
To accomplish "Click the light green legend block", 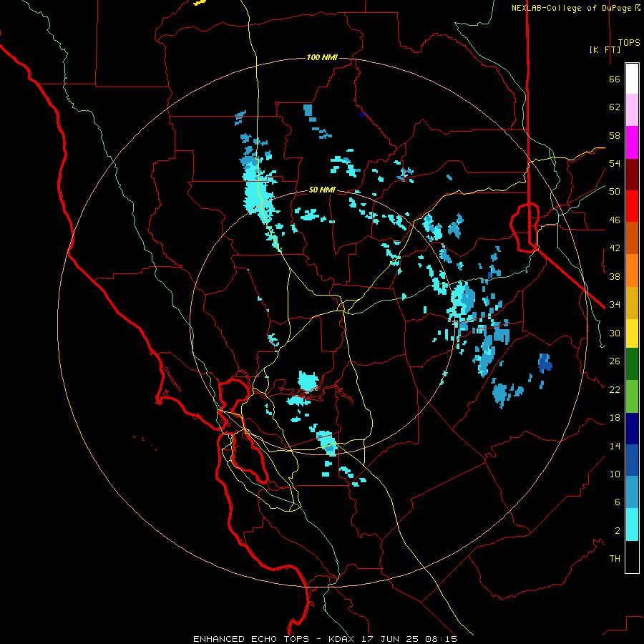I will tap(632, 396).
